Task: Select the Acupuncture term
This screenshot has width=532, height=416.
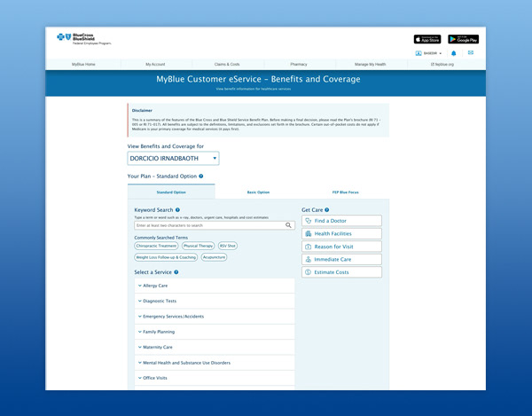Action: [x=214, y=257]
